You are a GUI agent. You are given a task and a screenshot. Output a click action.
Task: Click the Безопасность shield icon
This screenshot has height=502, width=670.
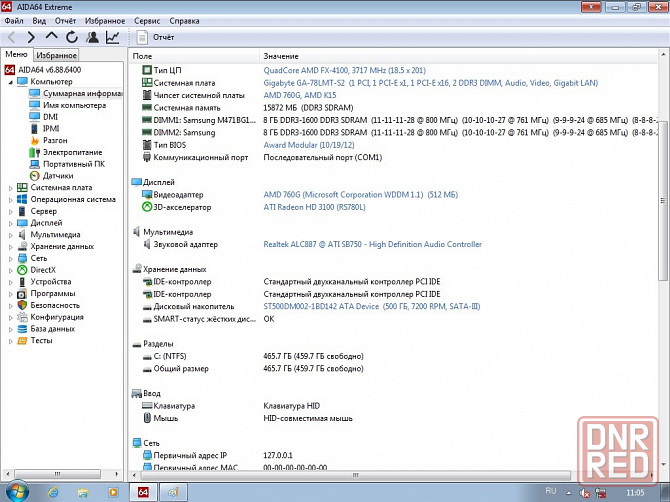22,305
